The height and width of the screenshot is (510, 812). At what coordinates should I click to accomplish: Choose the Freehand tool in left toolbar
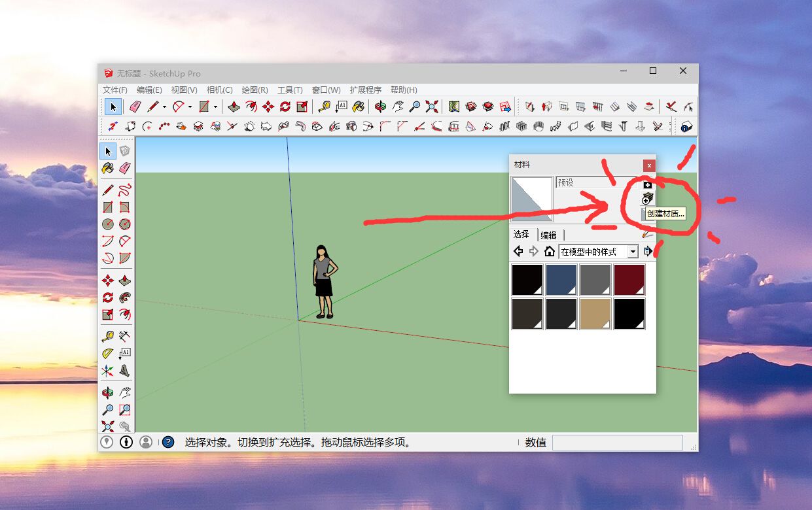(x=125, y=190)
